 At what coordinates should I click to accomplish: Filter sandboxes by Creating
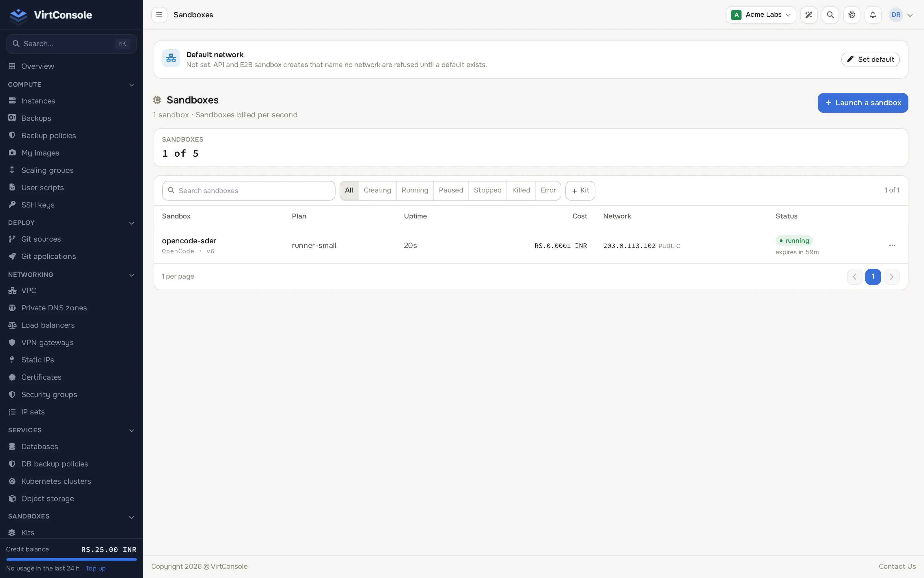[x=377, y=190]
